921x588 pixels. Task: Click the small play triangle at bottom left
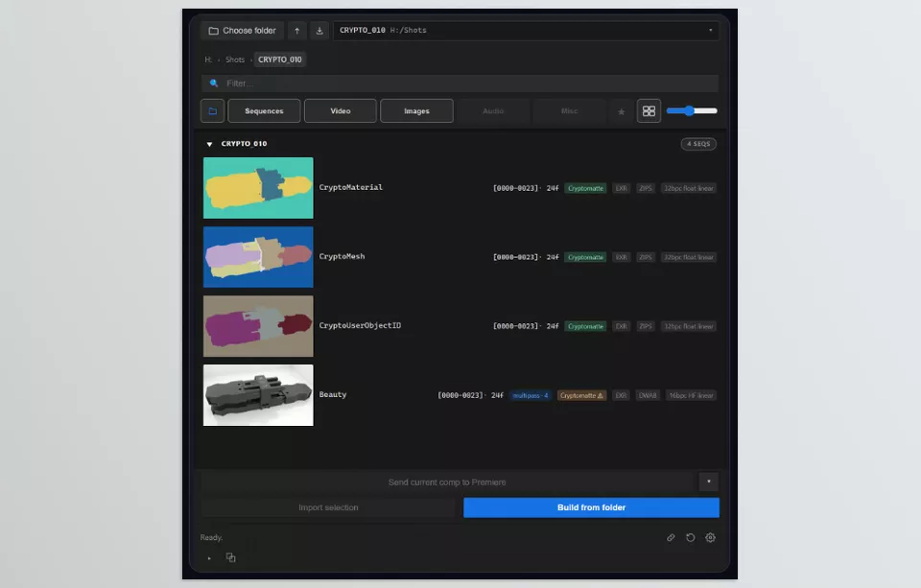tap(209, 558)
